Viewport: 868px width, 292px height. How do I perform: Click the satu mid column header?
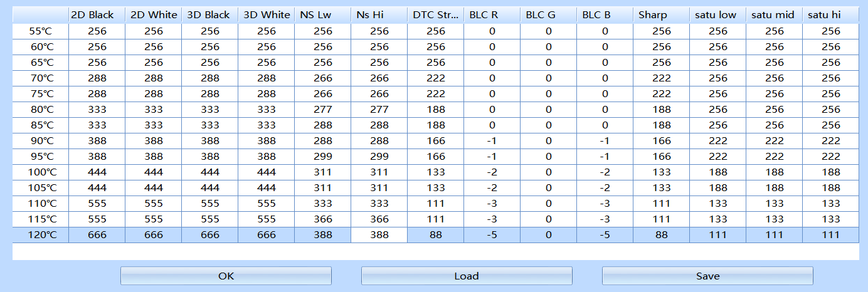(x=775, y=15)
